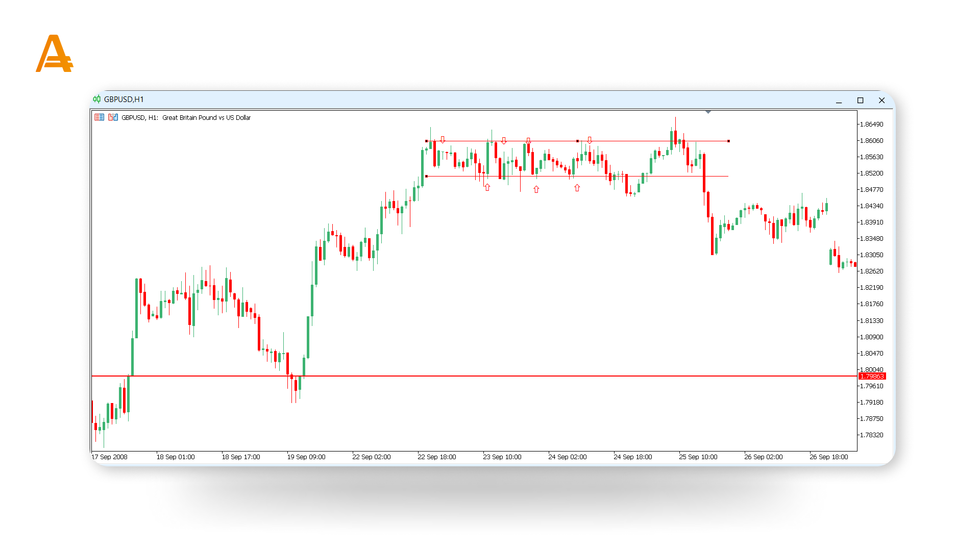The image size is (980, 551).
Task: Click the 1.86490 price scale label
Action: coord(871,124)
